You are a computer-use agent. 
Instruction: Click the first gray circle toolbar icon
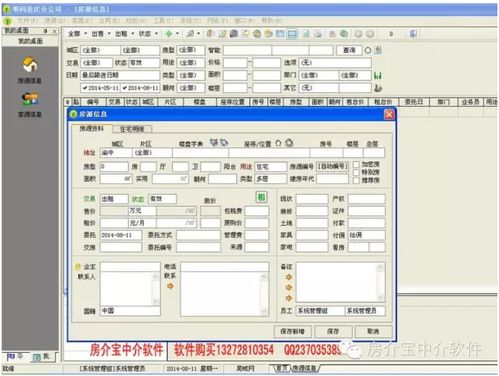tap(358, 34)
